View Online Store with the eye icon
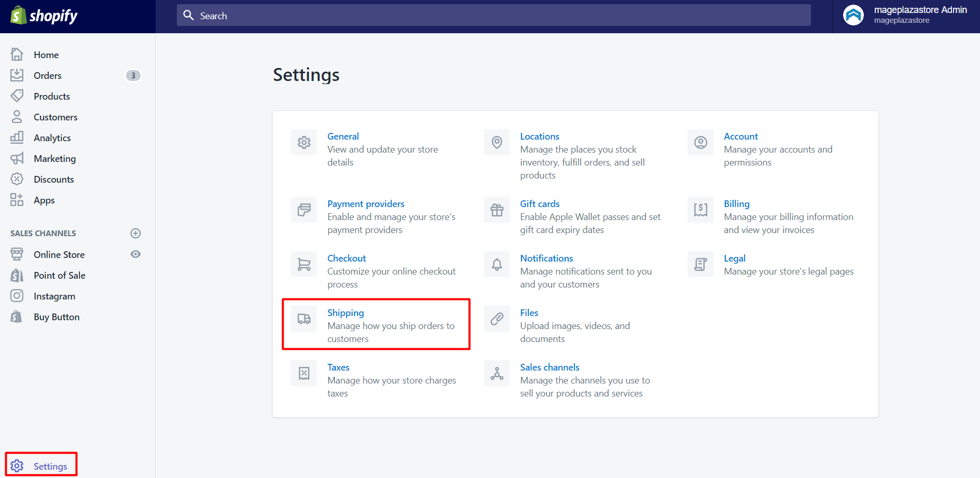The height and width of the screenshot is (478, 980). [136, 254]
